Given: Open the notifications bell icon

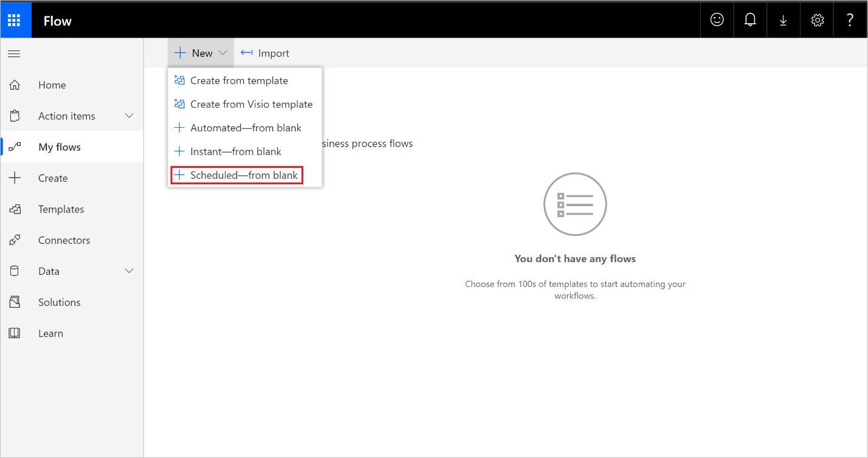Looking at the screenshot, I should [750, 20].
